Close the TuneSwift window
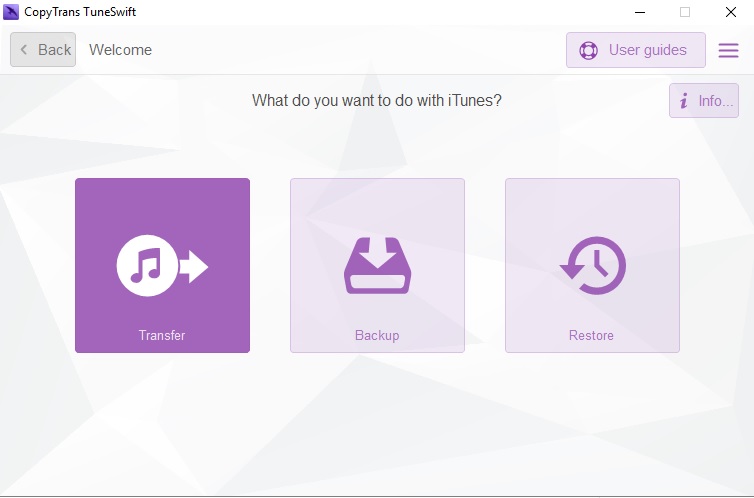 (731, 12)
